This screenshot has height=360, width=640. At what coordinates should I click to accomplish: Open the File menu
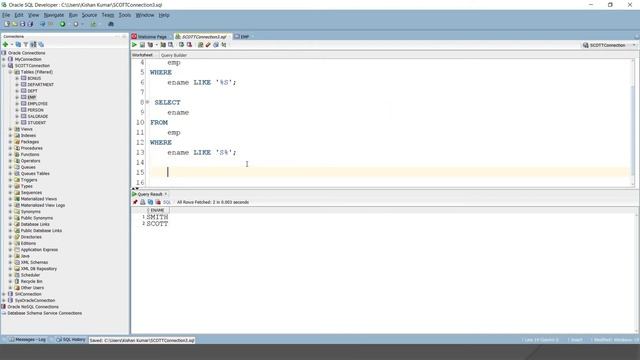click(6, 15)
